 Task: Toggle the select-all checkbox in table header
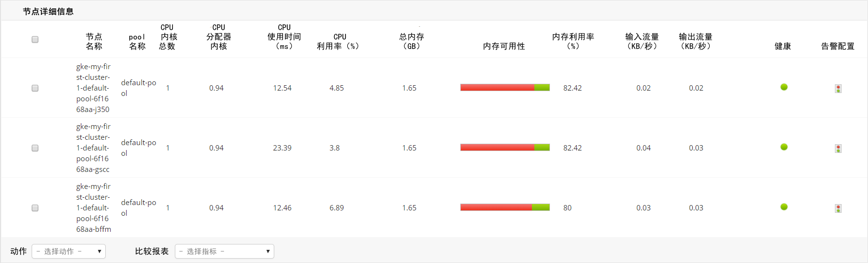pos(35,39)
